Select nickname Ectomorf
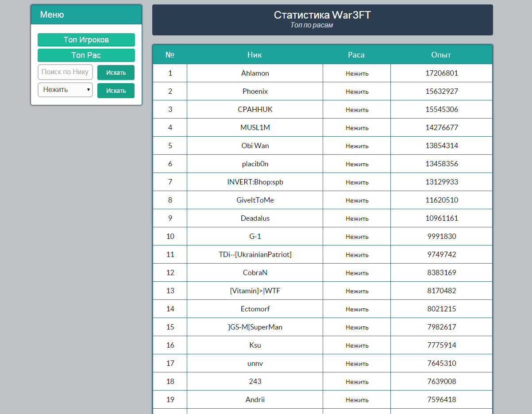 [255, 309]
